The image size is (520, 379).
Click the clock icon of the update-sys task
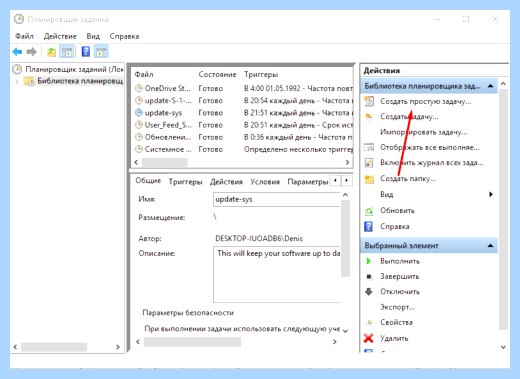point(139,113)
